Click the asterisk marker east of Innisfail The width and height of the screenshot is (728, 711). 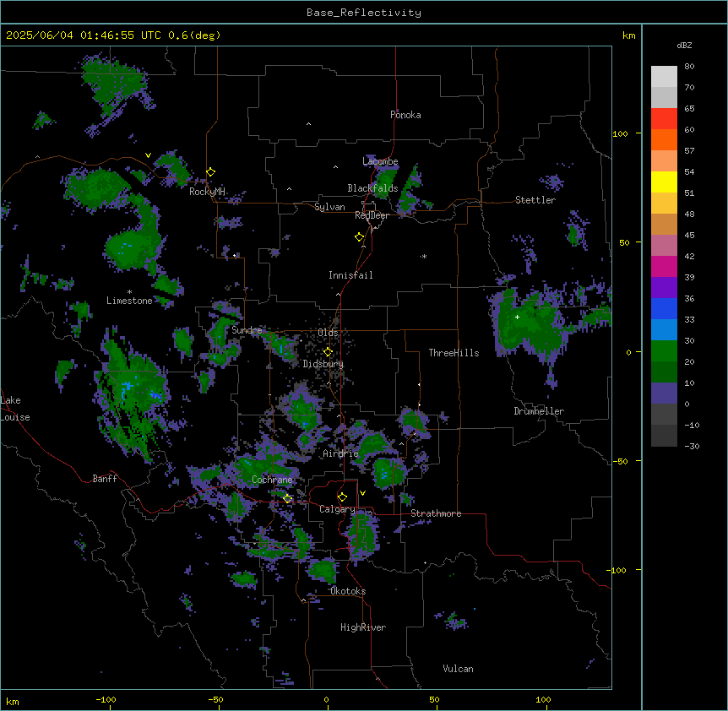click(424, 256)
